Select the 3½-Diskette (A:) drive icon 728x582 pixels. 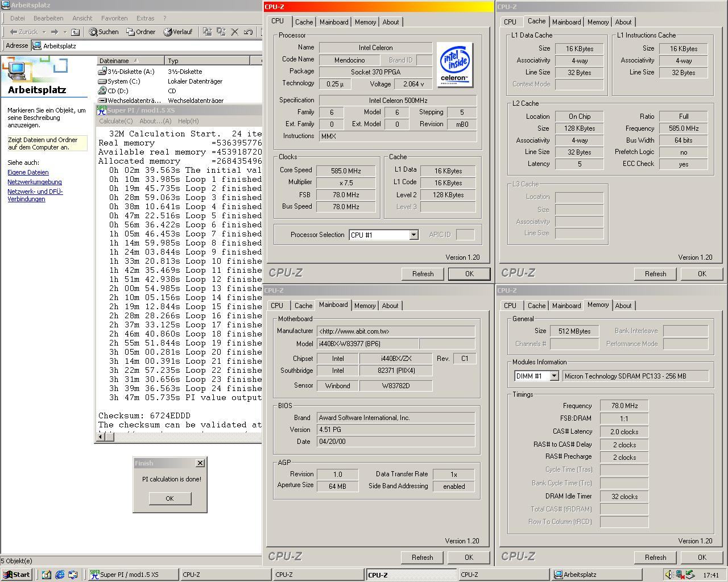[102, 72]
